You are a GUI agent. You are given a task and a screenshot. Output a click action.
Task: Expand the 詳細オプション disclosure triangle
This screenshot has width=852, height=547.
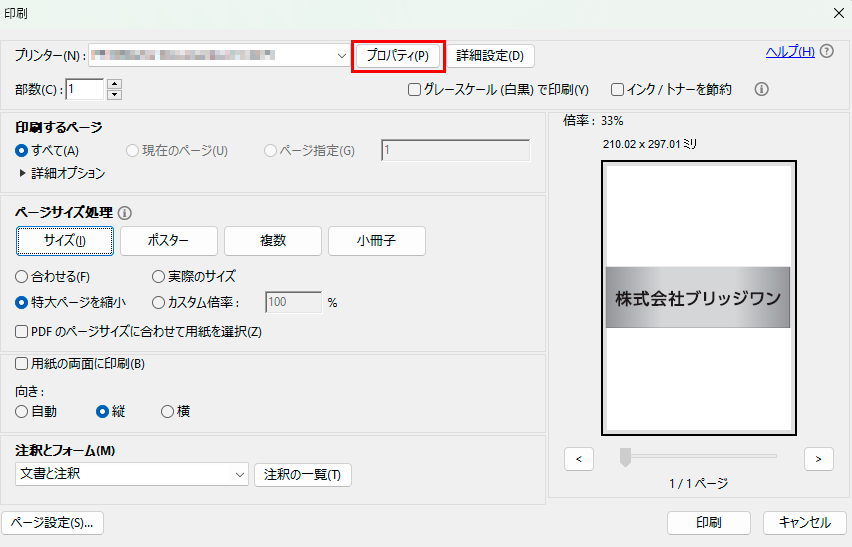[23, 173]
